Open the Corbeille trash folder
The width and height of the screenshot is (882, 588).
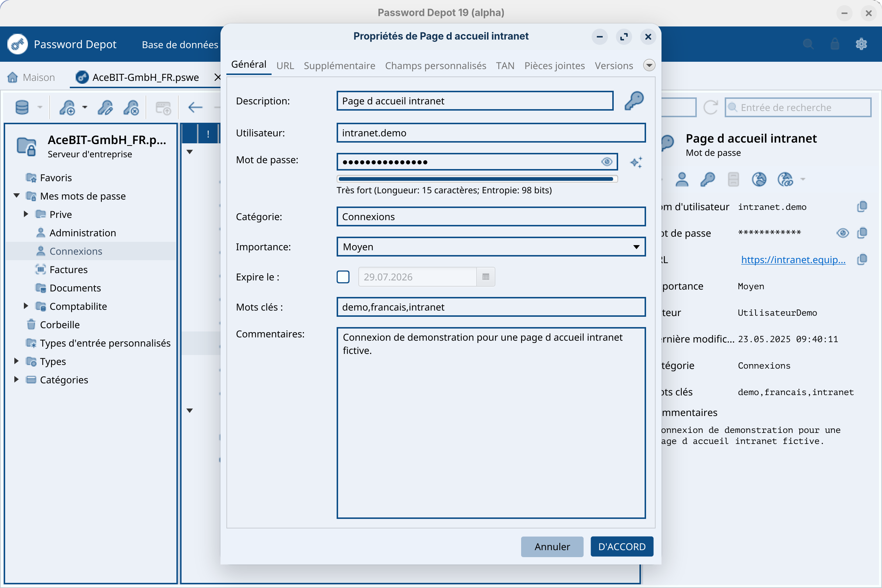tap(60, 325)
